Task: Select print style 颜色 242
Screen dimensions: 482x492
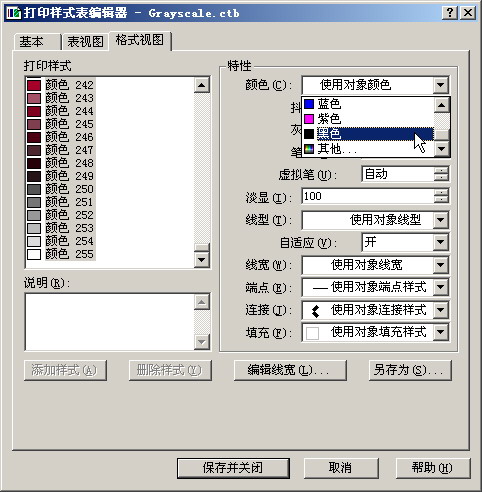Action: coord(61,85)
